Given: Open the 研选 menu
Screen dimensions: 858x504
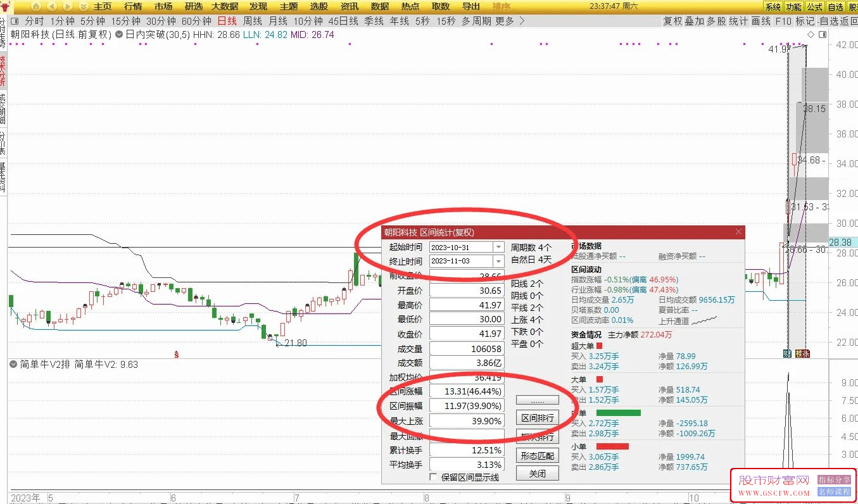Looking at the screenshot, I should pyautogui.click(x=194, y=6).
